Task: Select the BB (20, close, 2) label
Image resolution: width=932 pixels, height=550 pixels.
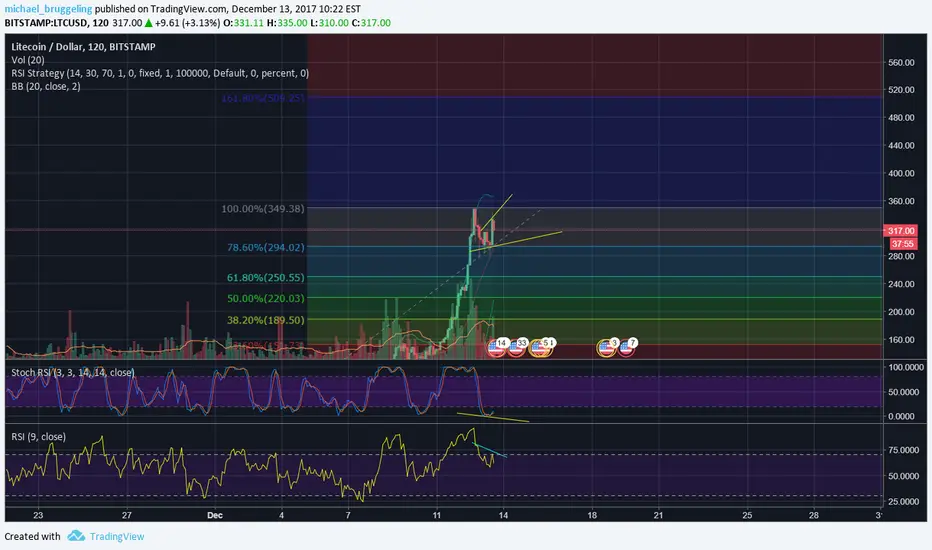Action: click(46, 86)
